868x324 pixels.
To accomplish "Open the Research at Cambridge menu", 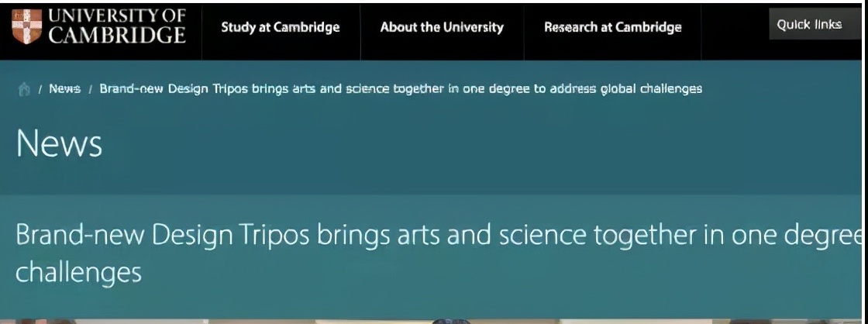I will [613, 27].
